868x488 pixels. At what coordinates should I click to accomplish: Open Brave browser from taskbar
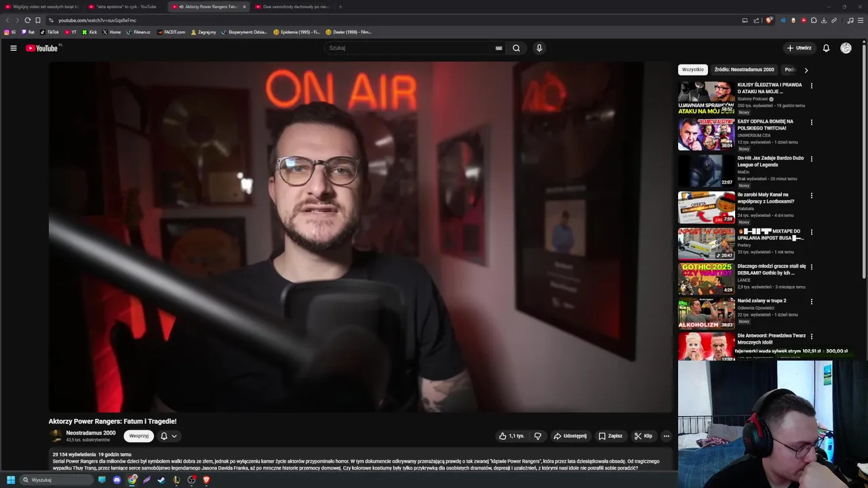(x=206, y=480)
